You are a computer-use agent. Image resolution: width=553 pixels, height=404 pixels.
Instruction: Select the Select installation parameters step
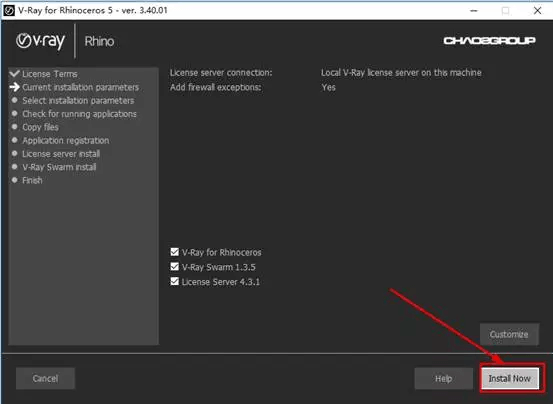[78, 100]
